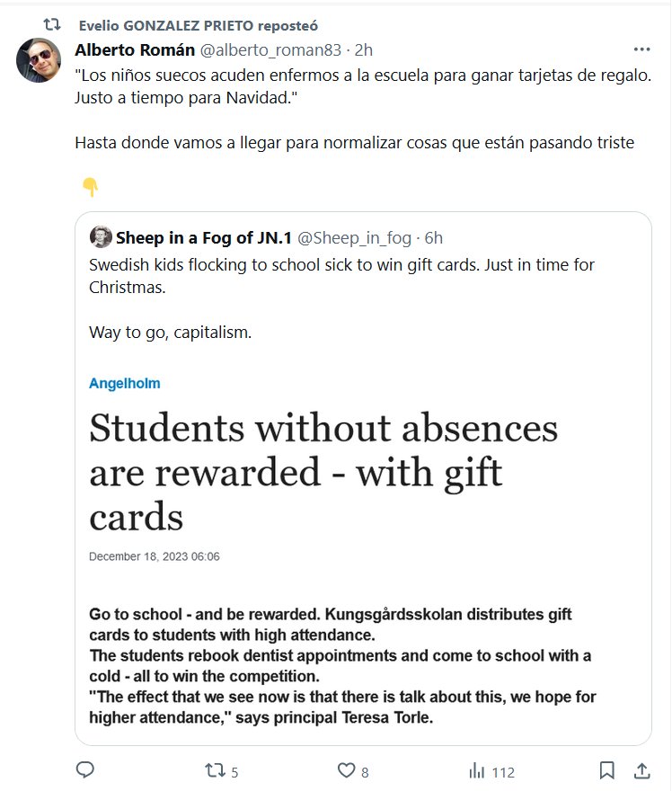
Task: Open Sheep in a Fog of JN.1 profile name
Action: (x=203, y=237)
